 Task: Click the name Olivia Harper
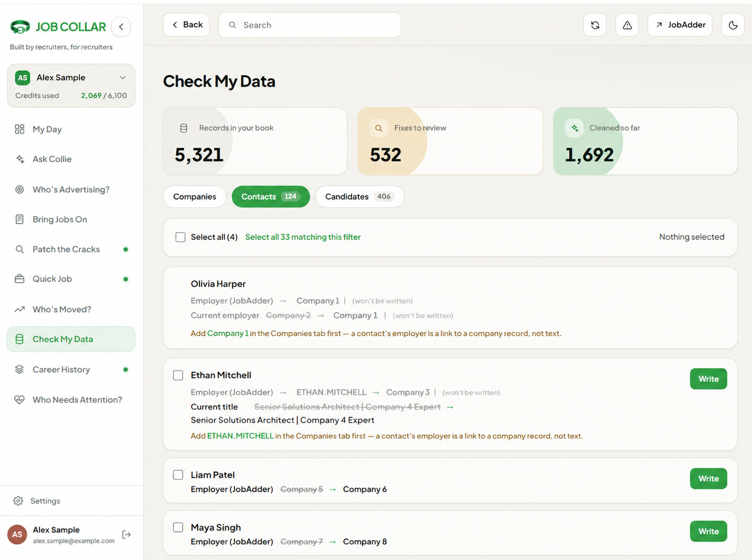218,284
